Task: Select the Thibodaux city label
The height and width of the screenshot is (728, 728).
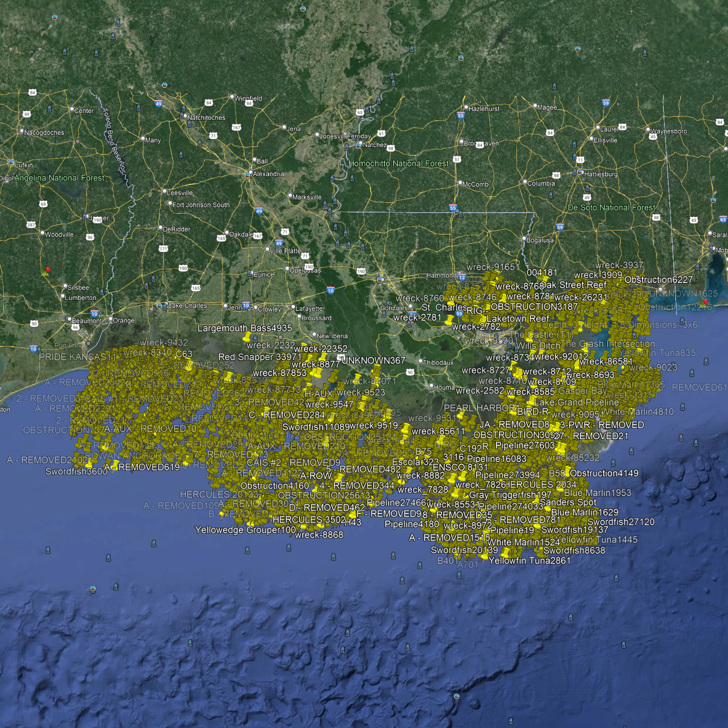Action: pyautogui.click(x=438, y=363)
